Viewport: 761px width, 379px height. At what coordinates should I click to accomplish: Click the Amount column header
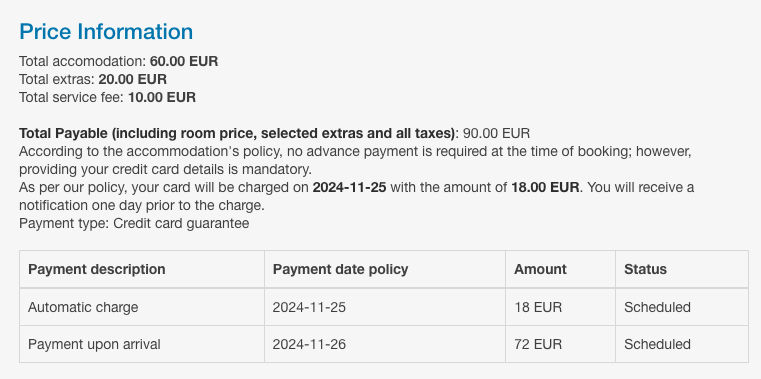[x=561, y=269]
